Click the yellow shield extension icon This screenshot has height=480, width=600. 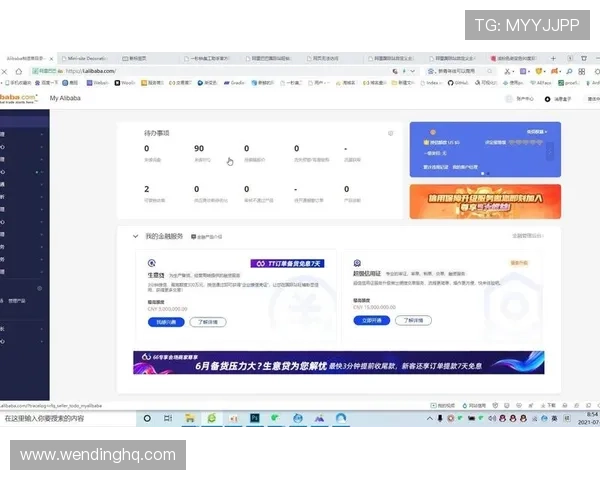pos(539,71)
